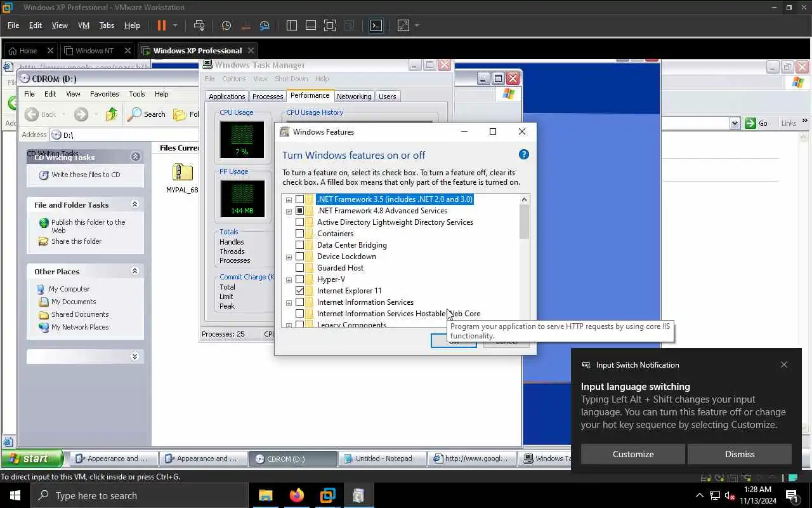Image resolution: width=812 pixels, height=508 pixels.
Task: Collapse the File and Folder Tasks panel
Action: pyautogui.click(x=134, y=204)
